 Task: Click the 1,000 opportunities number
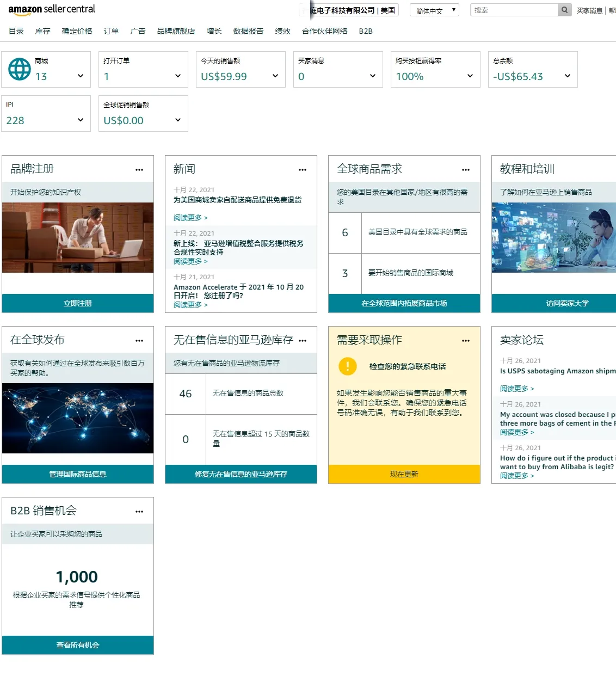[x=77, y=577]
